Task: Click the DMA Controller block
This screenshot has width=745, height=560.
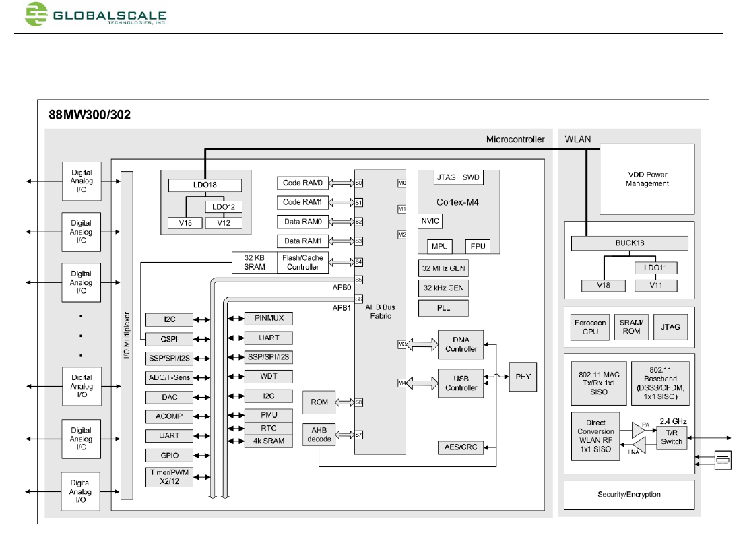Action: pyautogui.click(x=460, y=344)
